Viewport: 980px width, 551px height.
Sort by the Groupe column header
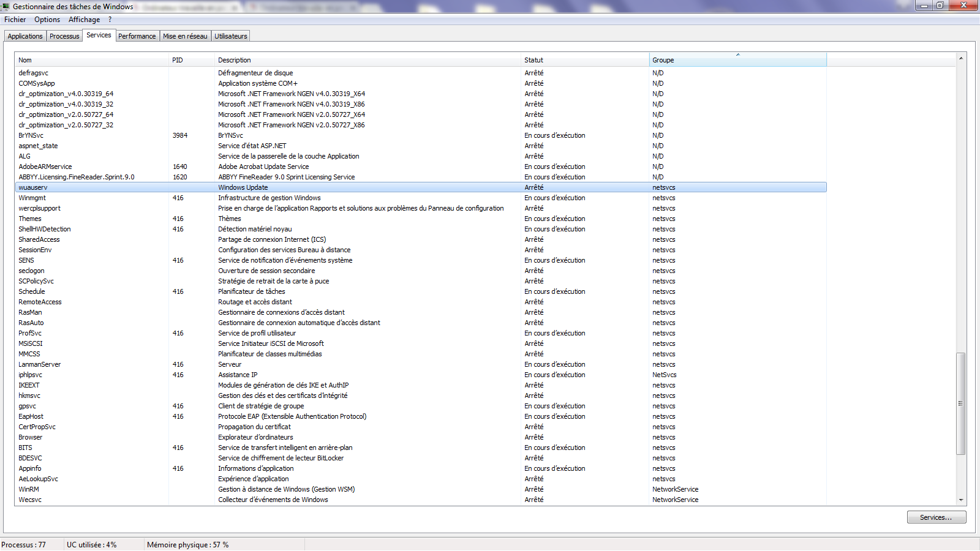pos(737,60)
